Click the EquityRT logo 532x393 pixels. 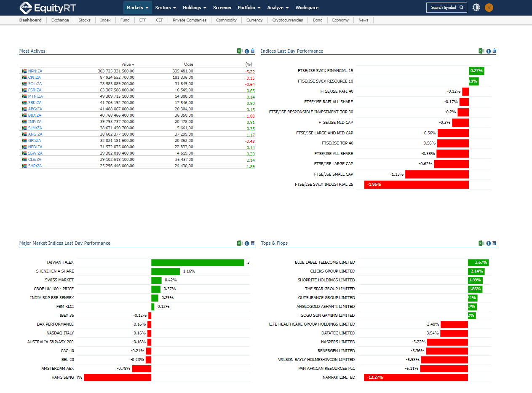(x=48, y=7)
